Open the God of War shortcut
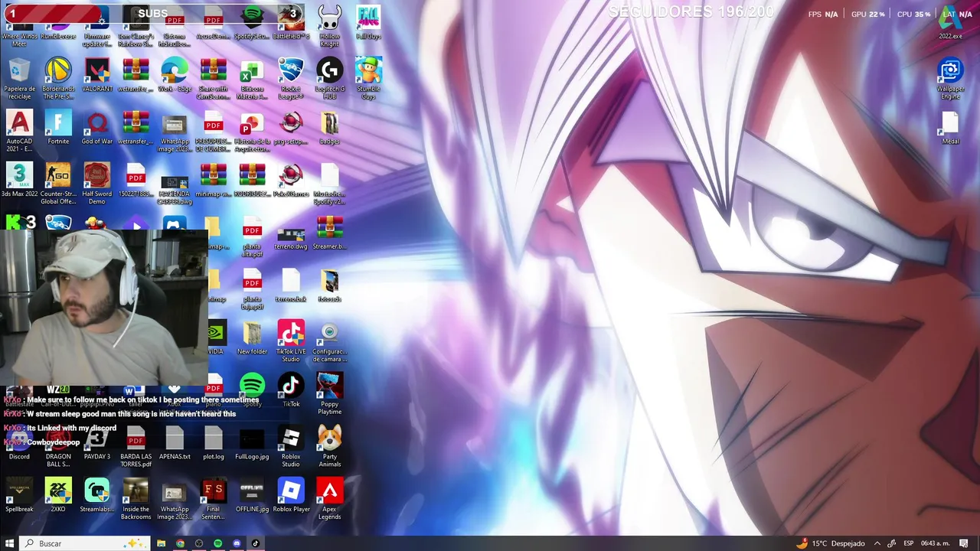980x551 pixels. (96, 127)
